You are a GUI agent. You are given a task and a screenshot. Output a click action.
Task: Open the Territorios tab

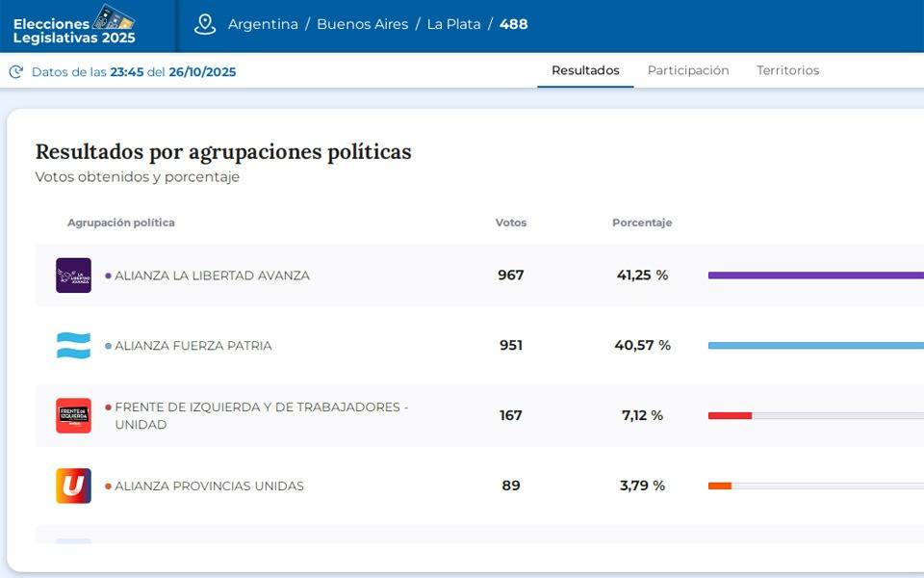coord(787,70)
